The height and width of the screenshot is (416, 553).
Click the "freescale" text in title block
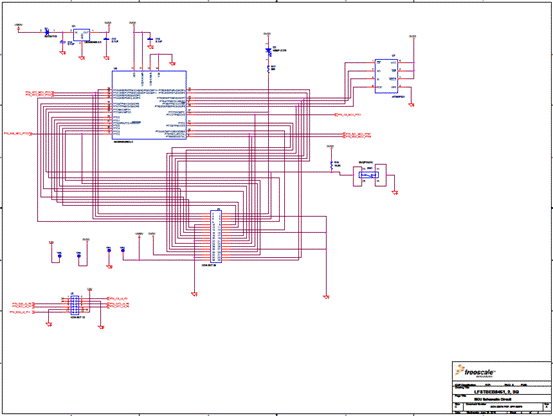click(480, 372)
